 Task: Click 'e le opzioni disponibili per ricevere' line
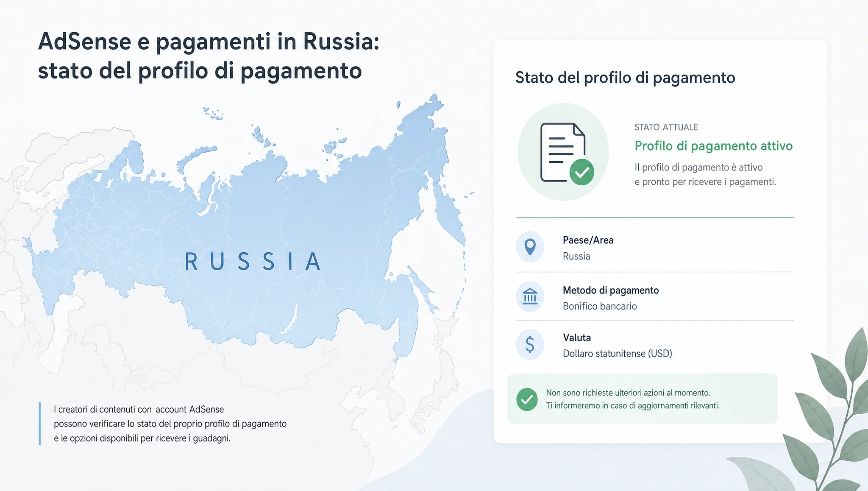pyautogui.click(x=142, y=438)
